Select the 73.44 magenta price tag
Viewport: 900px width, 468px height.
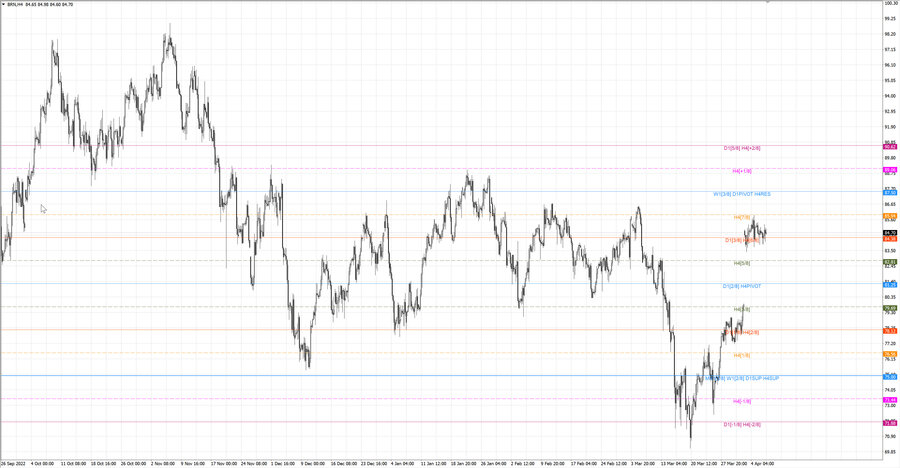point(890,400)
